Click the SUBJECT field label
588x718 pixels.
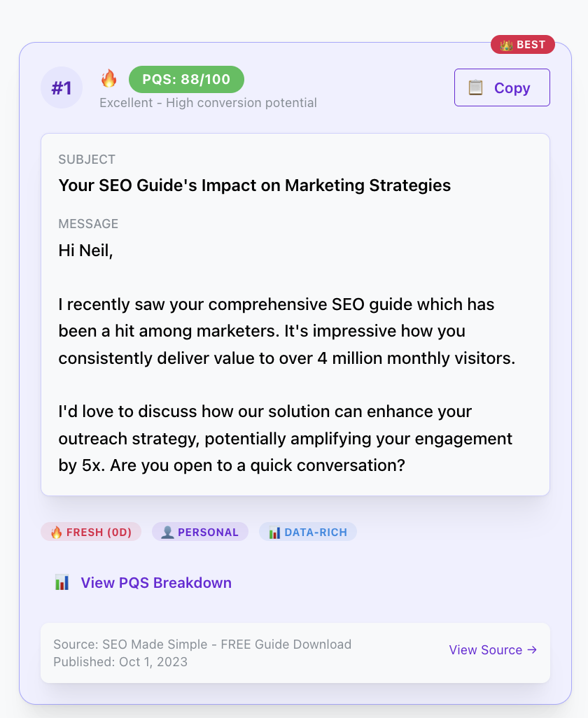[87, 160]
